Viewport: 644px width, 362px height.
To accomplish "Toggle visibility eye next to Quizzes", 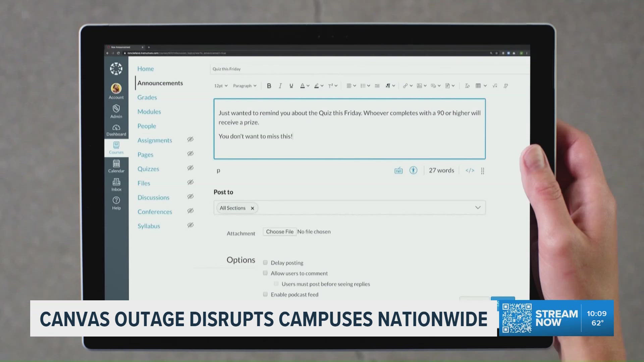I will tap(190, 168).
